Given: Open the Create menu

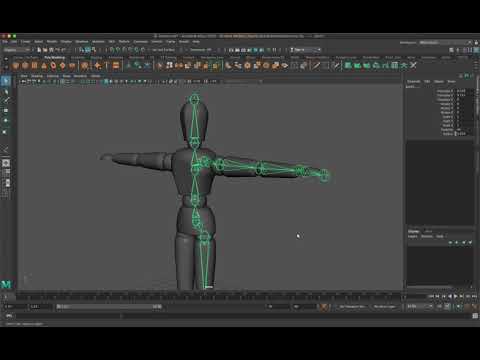Looking at the screenshot, I should point(26,42).
